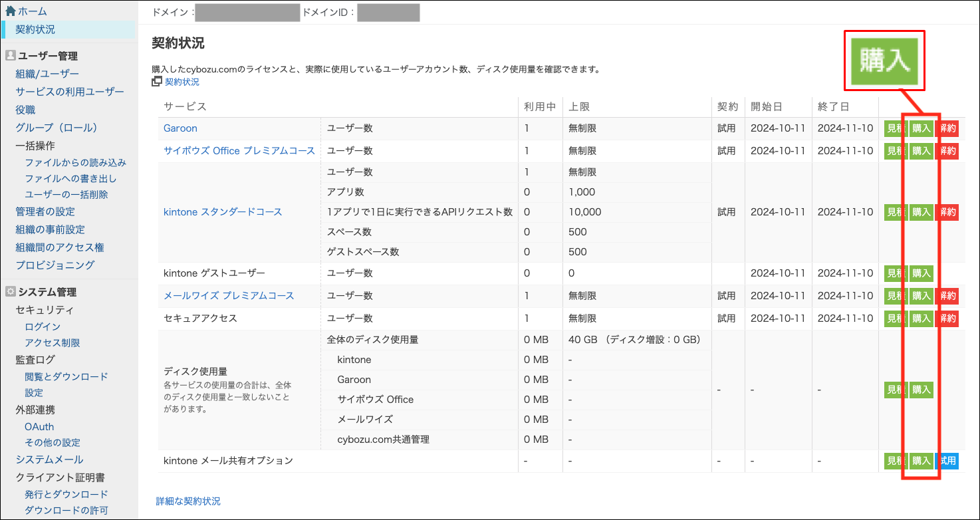Start 試用 for kintone メール共有オプション
Image resolution: width=980 pixels, height=520 pixels.
pyautogui.click(x=947, y=461)
